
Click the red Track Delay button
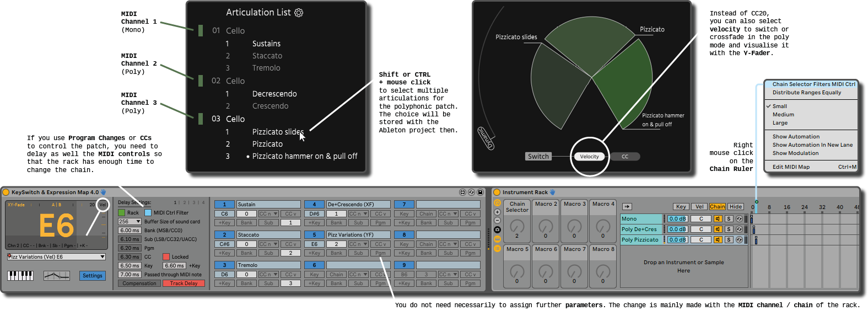(184, 283)
